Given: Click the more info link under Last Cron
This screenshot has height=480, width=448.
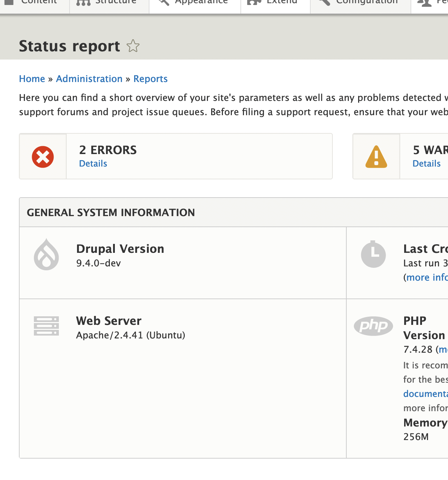Looking at the screenshot, I should click(428, 277).
